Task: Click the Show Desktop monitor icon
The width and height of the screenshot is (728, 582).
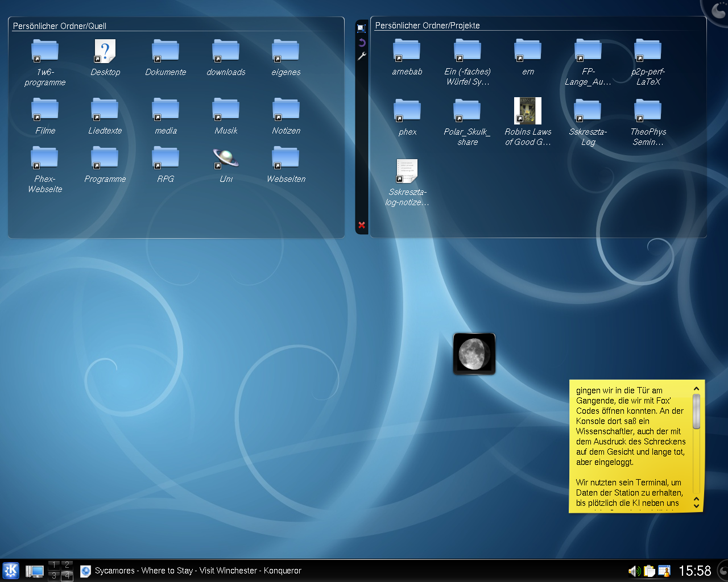Action: click(35, 571)
